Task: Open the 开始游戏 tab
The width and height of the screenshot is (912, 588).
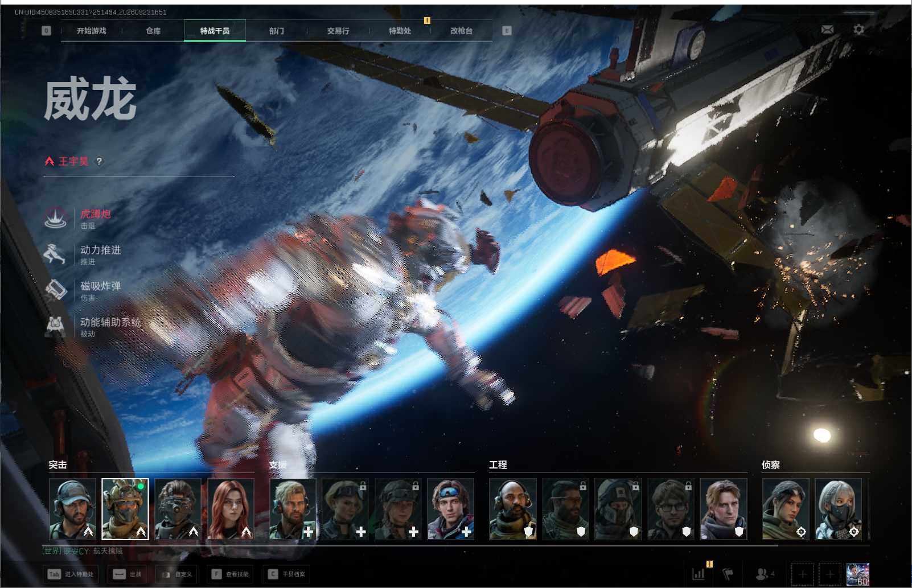Action: [91, 31]
